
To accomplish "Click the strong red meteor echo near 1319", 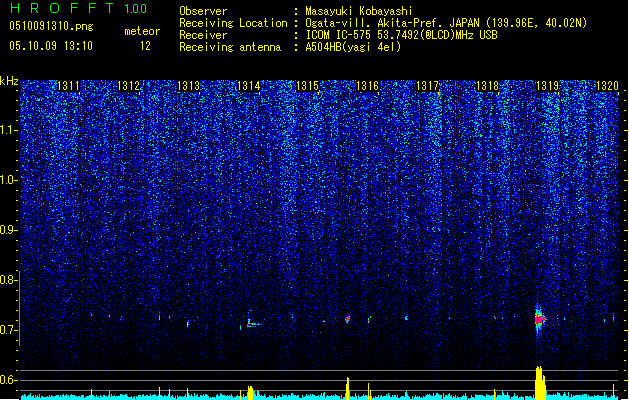I will click(540, 319).
